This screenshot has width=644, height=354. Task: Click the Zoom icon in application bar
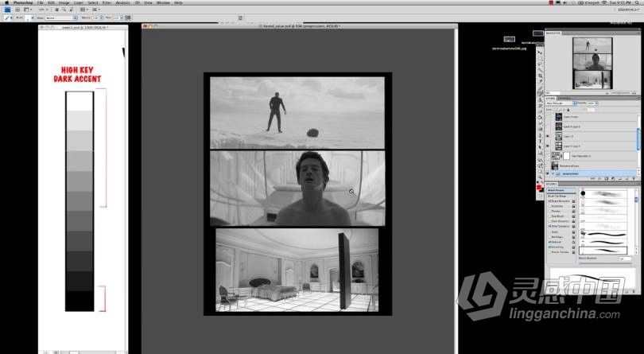(64, 10)
